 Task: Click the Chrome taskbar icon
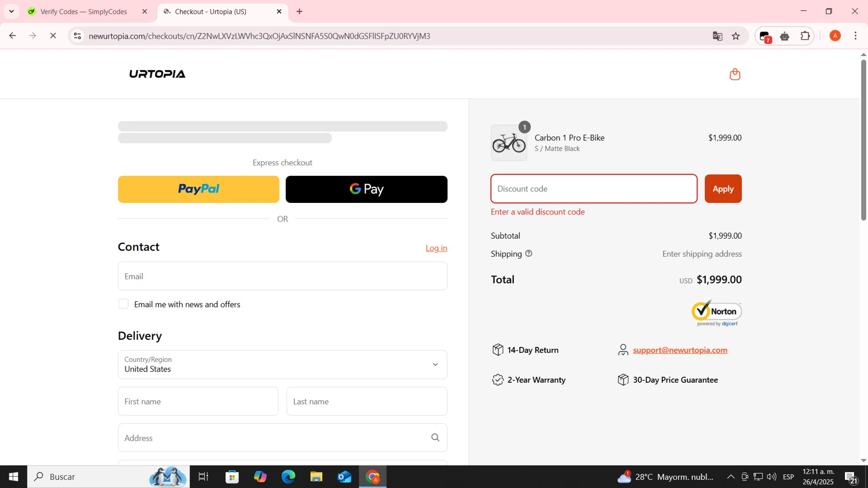pos(373,477)
